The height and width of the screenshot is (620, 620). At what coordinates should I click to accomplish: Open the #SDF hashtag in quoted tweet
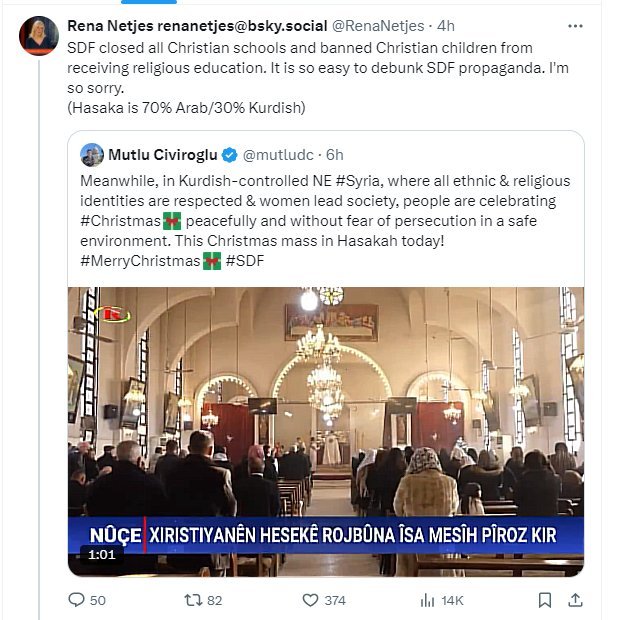click(x=246, y=262)
